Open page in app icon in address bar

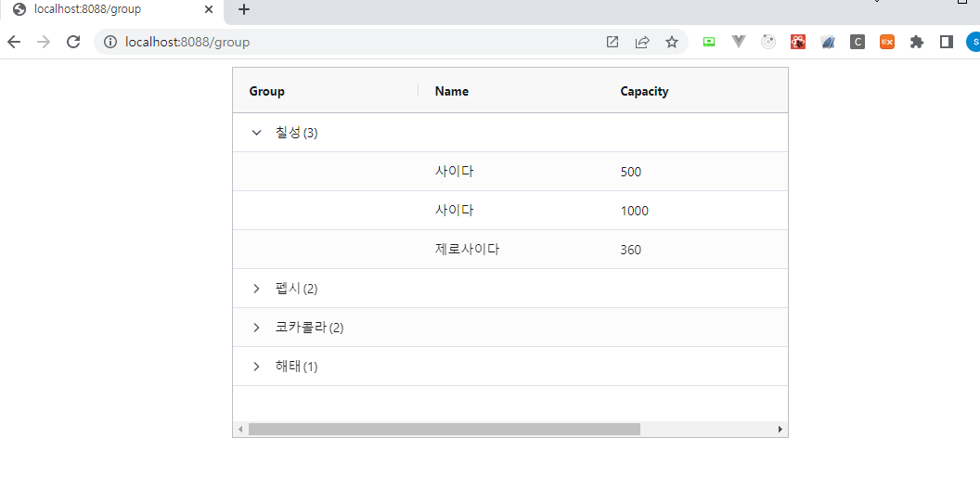(612, 42)
